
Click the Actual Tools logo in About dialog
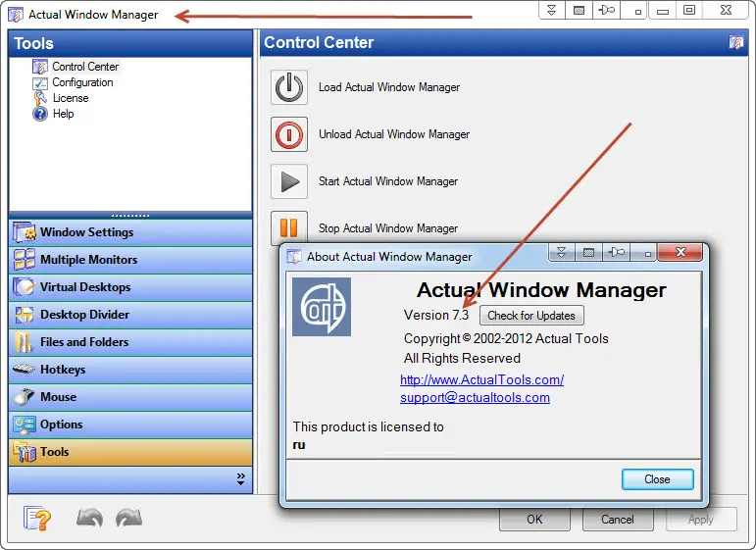[322, 307]
